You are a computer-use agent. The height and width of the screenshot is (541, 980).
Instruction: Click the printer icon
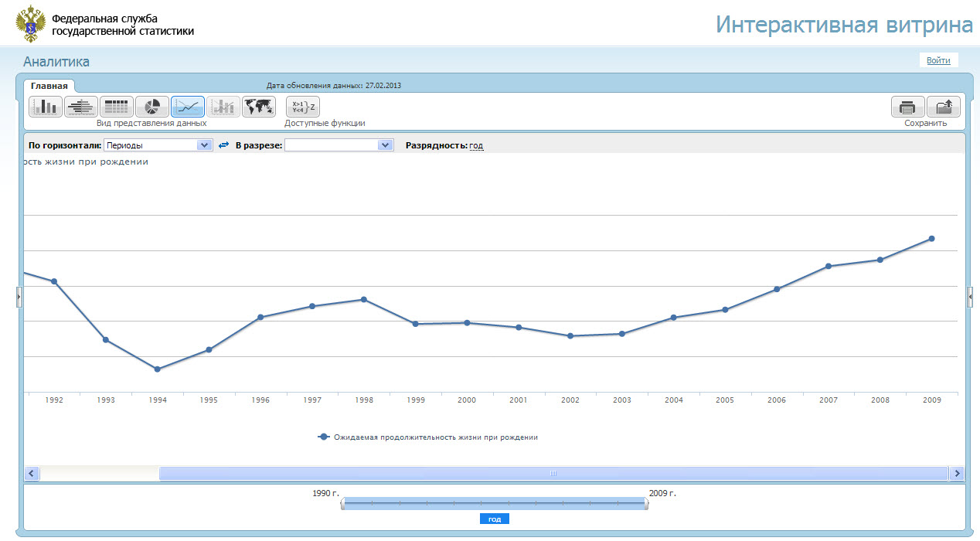tap(907, 107)
